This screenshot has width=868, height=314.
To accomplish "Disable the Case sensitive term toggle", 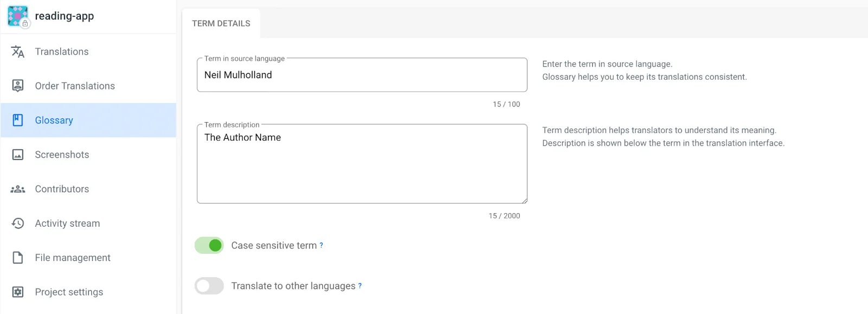I will (209, 246).
